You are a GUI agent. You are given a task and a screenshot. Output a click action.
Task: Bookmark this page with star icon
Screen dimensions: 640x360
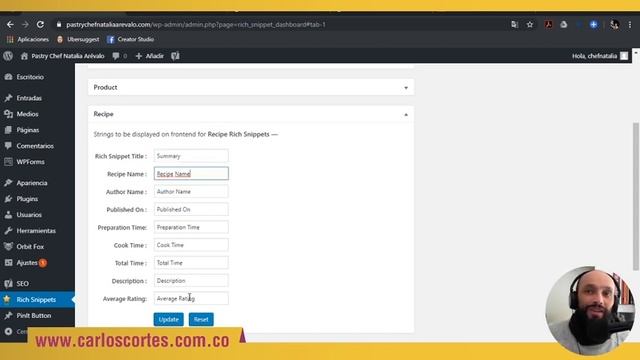(x=530, y=24)
